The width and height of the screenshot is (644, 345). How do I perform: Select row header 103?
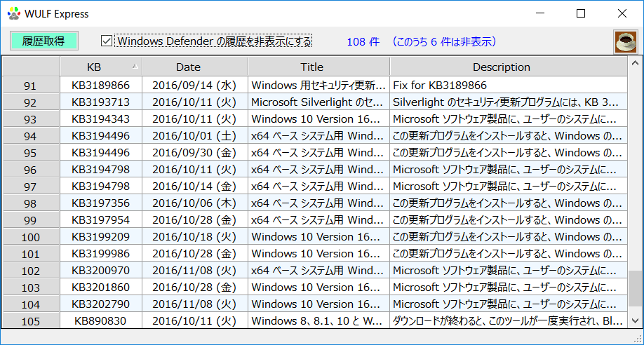pos(30,287)
